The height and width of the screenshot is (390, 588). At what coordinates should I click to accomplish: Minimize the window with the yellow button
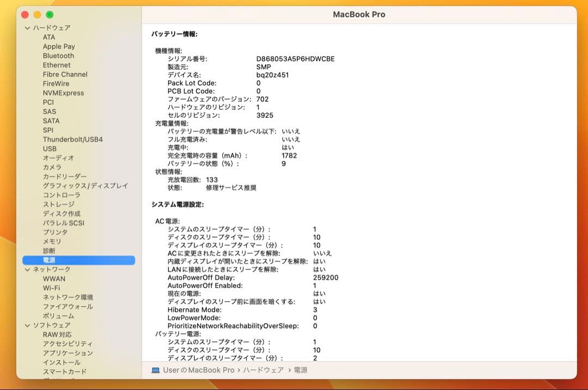[x=37, y=15]
